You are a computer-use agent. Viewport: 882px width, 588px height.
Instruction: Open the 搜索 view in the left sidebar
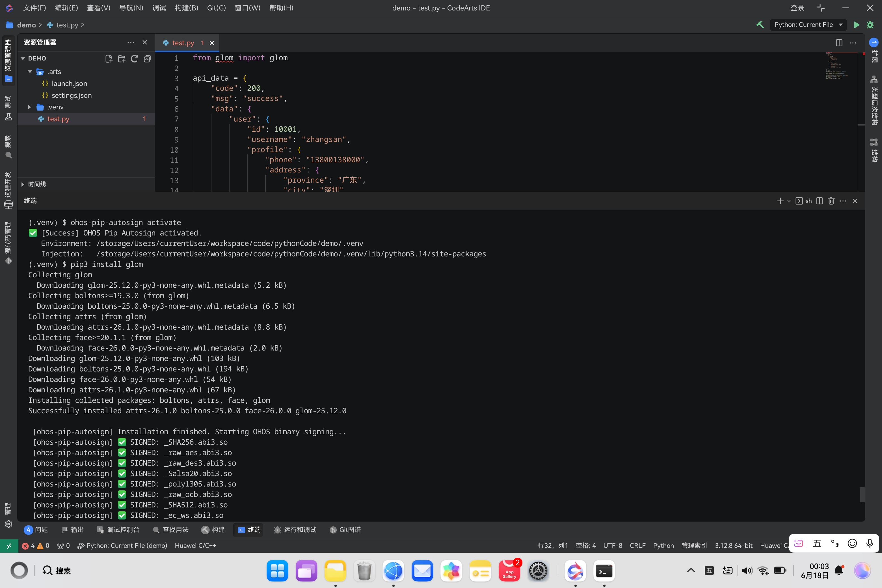pyautogui.click(x=8, y=147)
